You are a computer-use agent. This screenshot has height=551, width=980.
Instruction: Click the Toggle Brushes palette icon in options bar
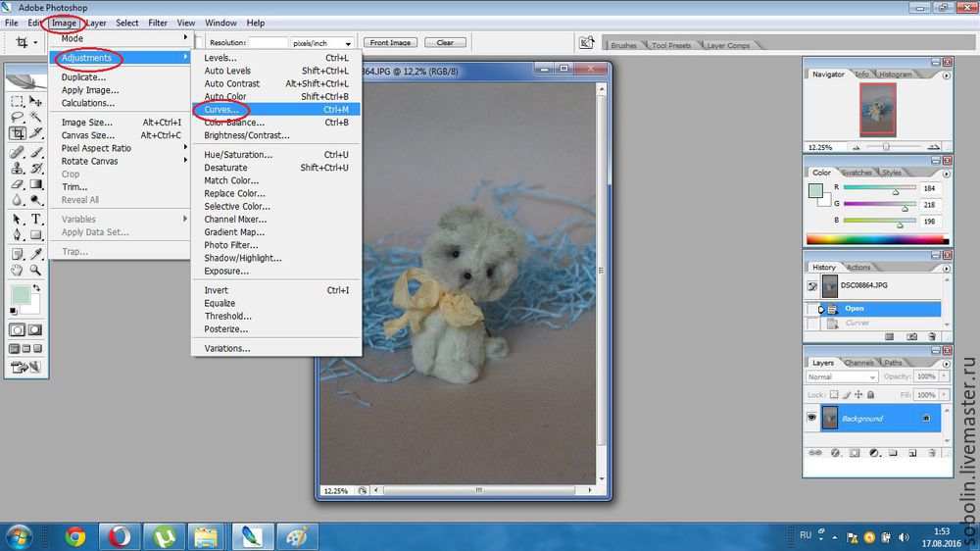[586, 42]
